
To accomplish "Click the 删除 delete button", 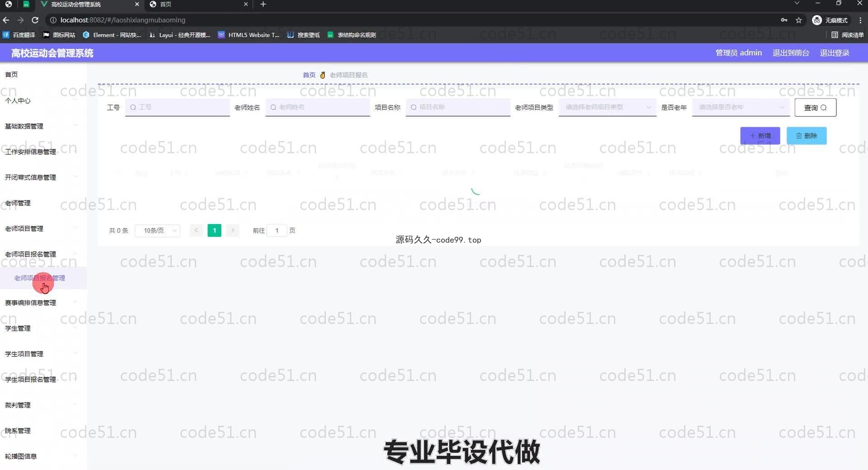I will click(x=807, y=136).
